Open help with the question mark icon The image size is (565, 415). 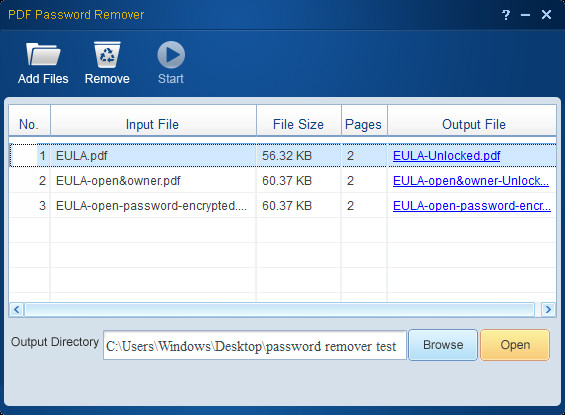(506, 15)
